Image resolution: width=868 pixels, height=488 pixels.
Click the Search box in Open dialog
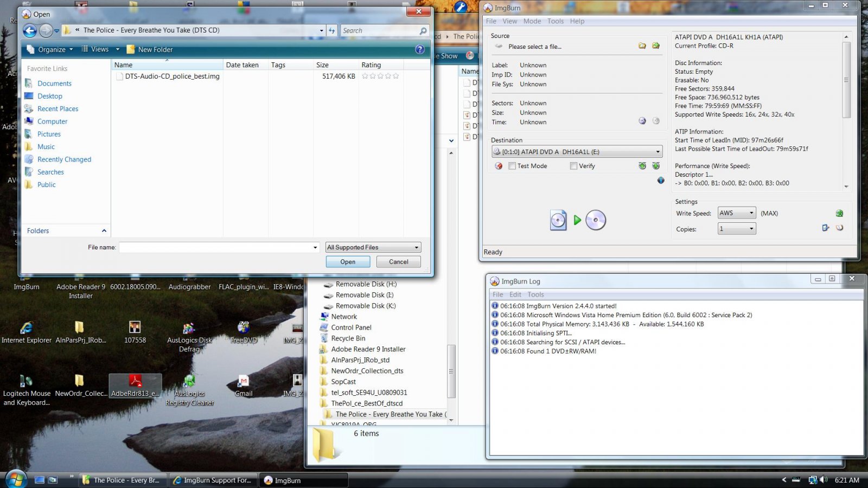tap(380, 31)
